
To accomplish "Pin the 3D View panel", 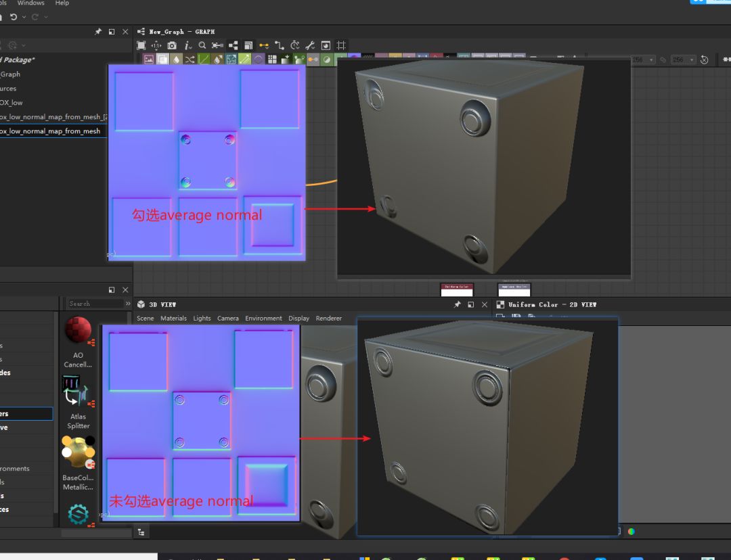I will 458,304.
